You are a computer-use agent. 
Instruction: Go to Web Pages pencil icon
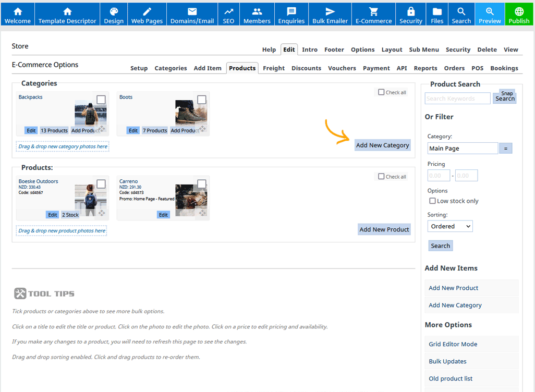[147, 14]
